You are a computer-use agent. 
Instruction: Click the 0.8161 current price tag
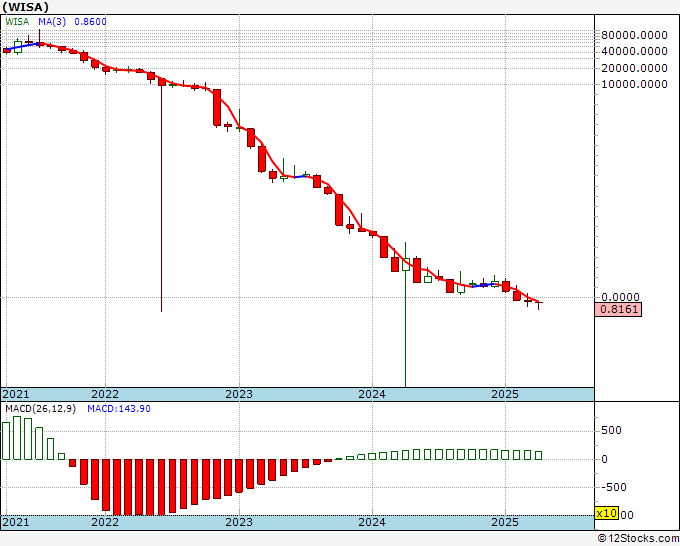(x=618, y=310)
